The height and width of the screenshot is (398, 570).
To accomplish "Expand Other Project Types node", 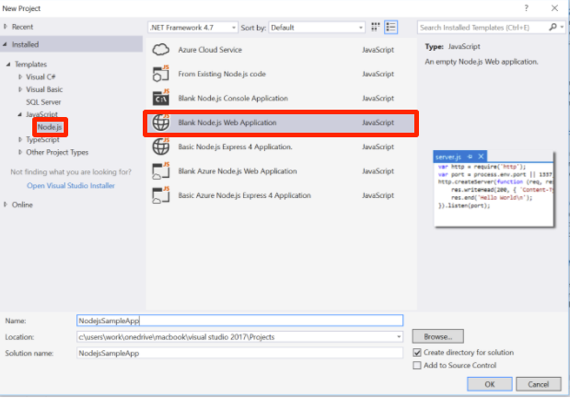I will [x=20, y=152].
